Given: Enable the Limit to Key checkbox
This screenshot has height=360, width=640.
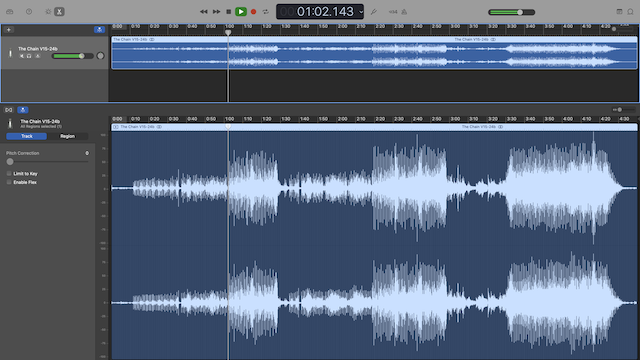Looking at the screenshot, I should 9,173.
